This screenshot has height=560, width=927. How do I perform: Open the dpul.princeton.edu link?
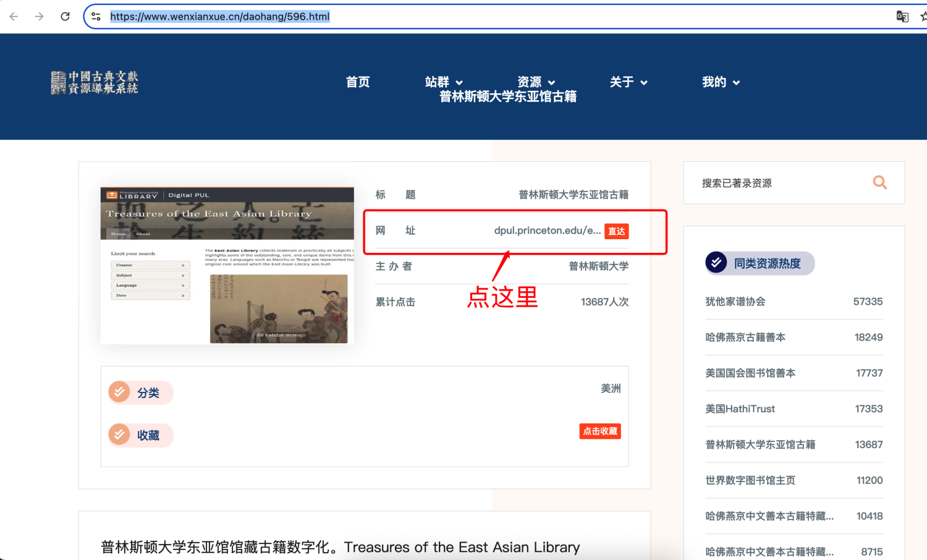tap(548, 231)
